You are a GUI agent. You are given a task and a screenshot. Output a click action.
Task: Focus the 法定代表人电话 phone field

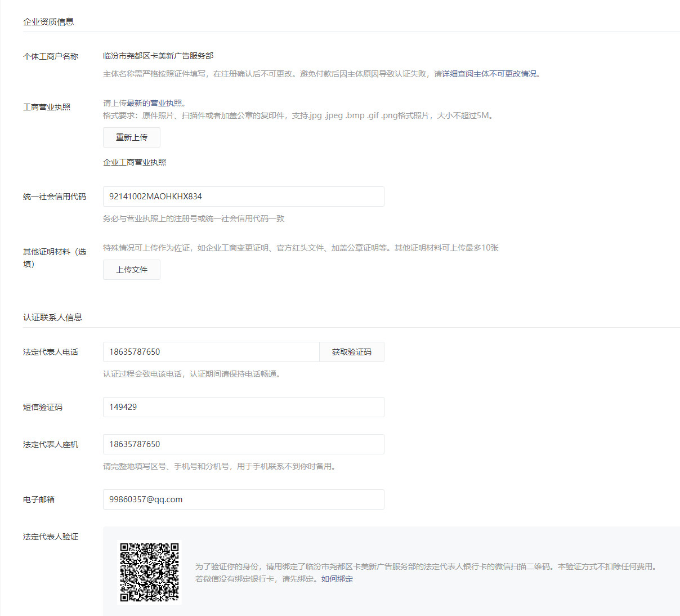coord(211,352)
